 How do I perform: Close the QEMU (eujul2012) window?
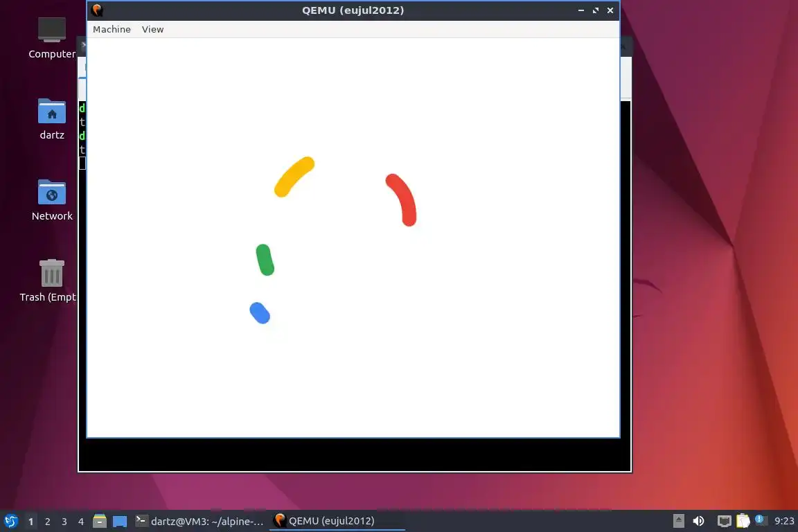tap(610, 10)
